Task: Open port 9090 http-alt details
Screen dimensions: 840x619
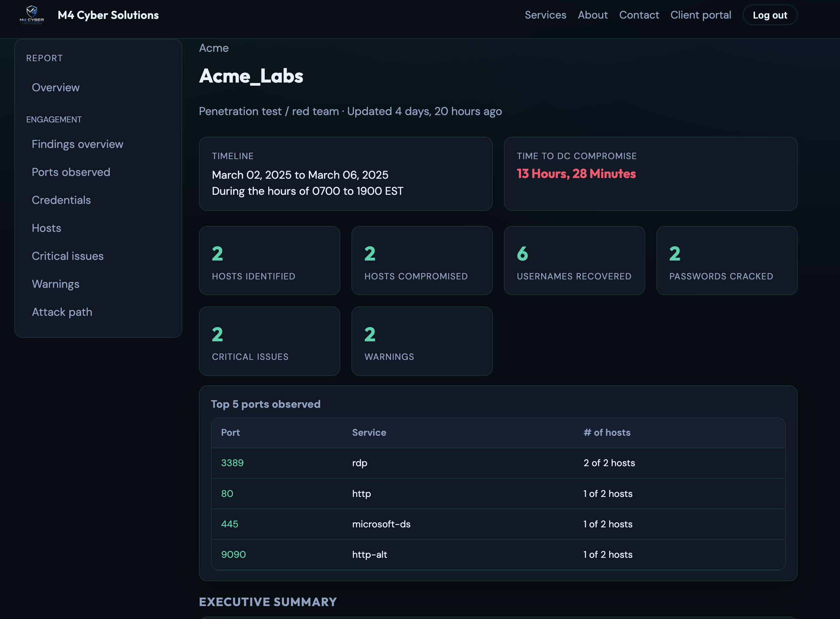Action: 233,555
